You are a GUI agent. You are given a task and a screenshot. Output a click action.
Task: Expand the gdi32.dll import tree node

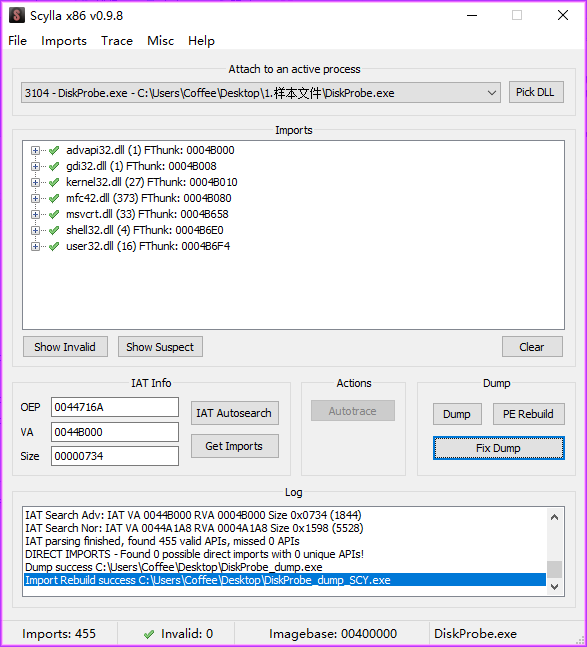(x=35, y=166)
